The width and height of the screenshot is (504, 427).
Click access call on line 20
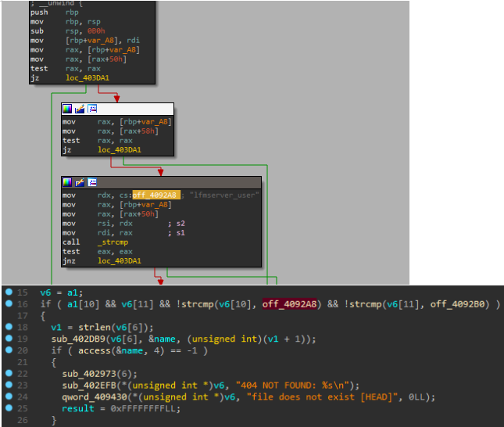pyautogui.click(x=95, y=350)
